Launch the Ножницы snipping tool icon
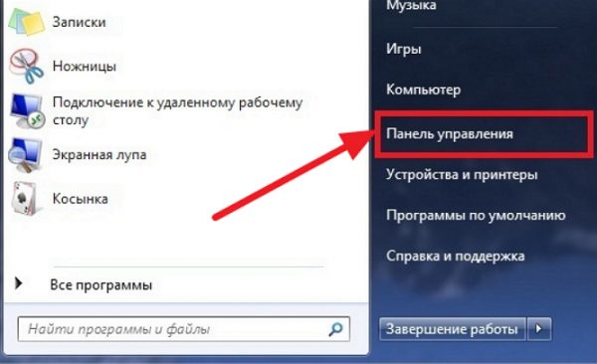The height and width of the screenshot is (364, 597). [27, 66]
